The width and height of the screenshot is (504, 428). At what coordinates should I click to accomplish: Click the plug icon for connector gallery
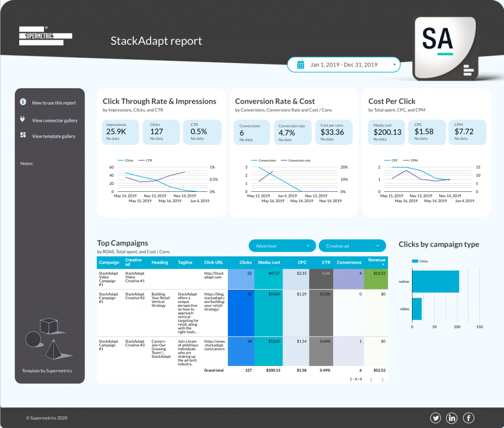23,120
